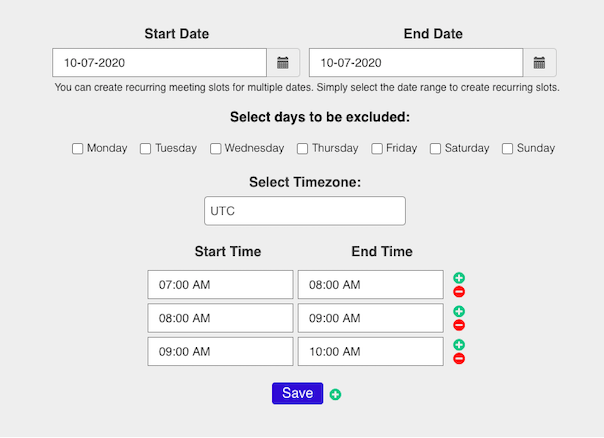Image resolution: width=604 pixels, height=438 pixels.
Task: Remove the 09:00 AM to 10:00 AM slot
Action: (x=459, y=359)
